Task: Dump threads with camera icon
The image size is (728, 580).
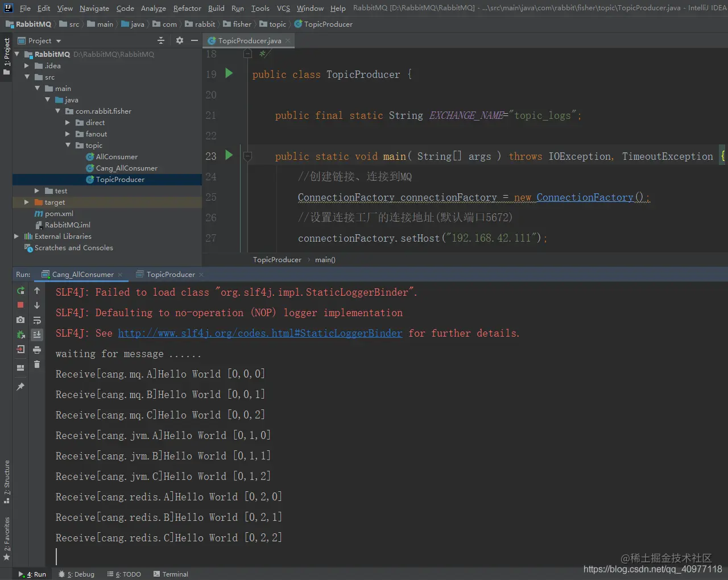Action: tap(20, 320)
